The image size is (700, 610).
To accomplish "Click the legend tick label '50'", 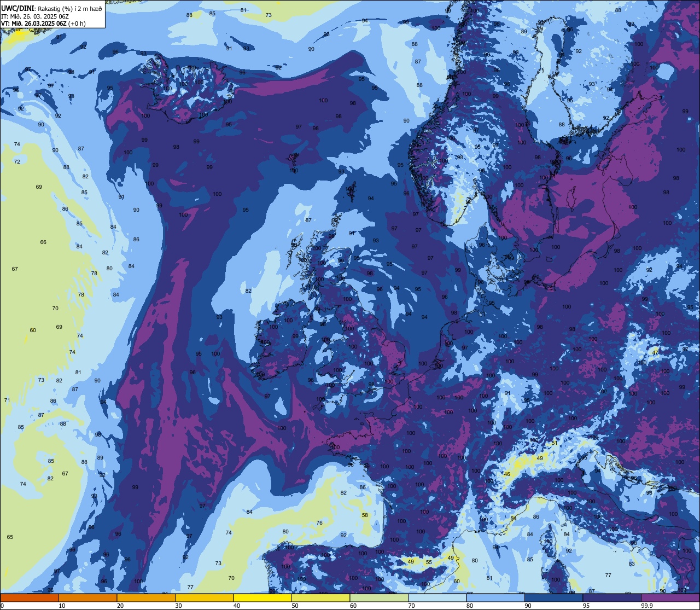I will pos(295,606).
